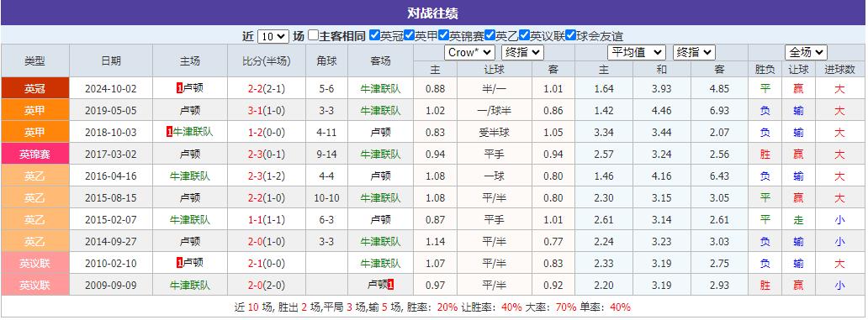868x320 pixels.
Task: Click the 日期 column header
Action: (111, 60)
